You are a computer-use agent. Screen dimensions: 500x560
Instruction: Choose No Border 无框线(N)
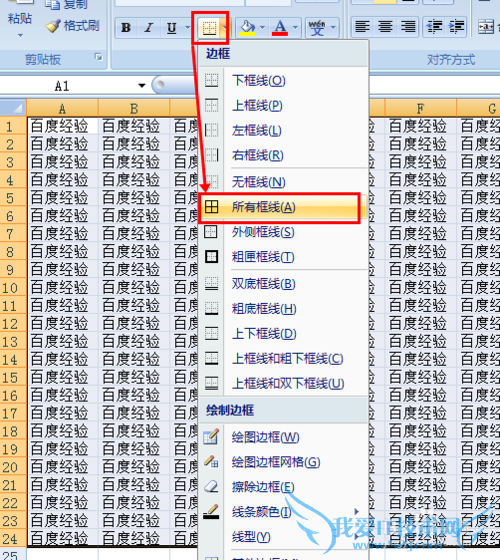click(x=283, y=182)
